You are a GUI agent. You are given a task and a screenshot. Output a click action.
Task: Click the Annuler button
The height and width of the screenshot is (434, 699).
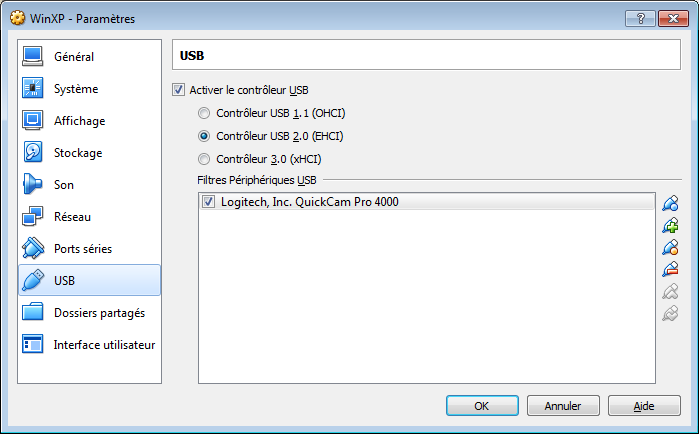point(563,406)
